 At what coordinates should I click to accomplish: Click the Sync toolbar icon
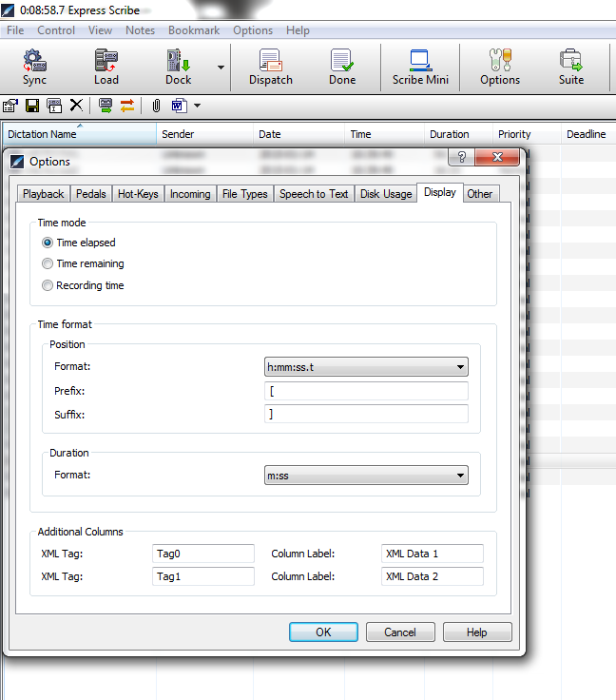click(34, 67)
